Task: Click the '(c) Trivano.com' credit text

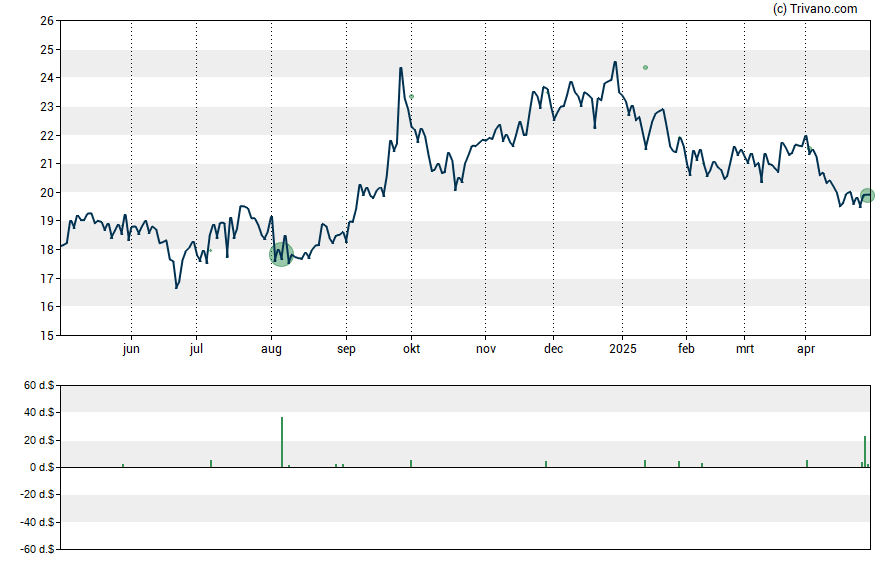Action: [x=815, y=8]
